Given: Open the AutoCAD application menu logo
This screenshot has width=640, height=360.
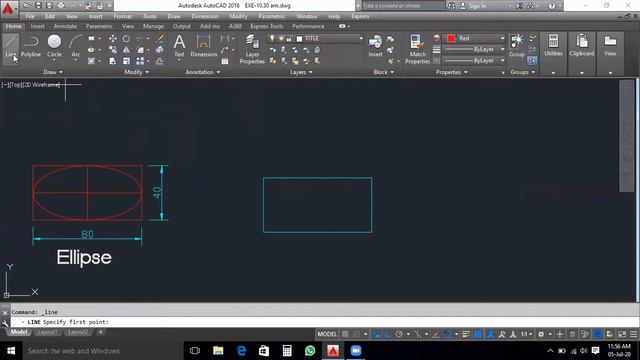Looking at the screenshot, I should (8, 8).
